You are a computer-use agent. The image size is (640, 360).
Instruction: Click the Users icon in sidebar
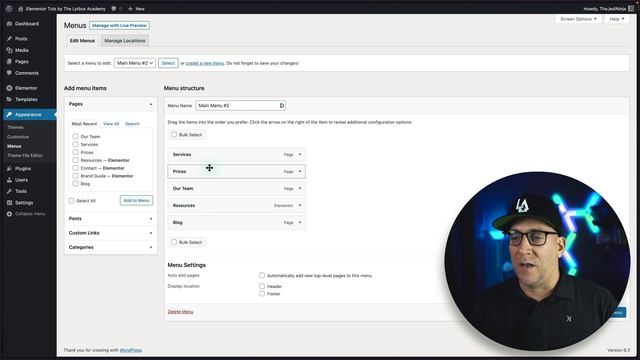pyautogui.click(x=9, y=180)
